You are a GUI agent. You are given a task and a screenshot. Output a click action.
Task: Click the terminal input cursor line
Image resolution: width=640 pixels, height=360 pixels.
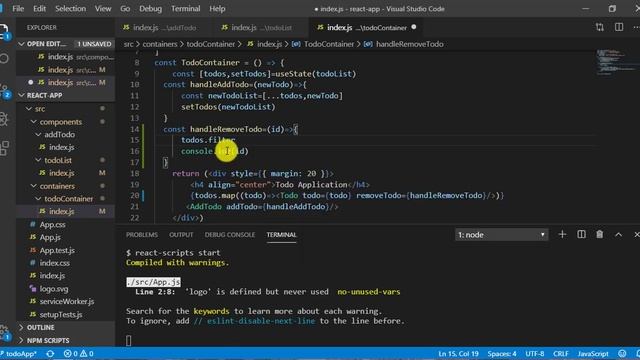coord(129,340)
